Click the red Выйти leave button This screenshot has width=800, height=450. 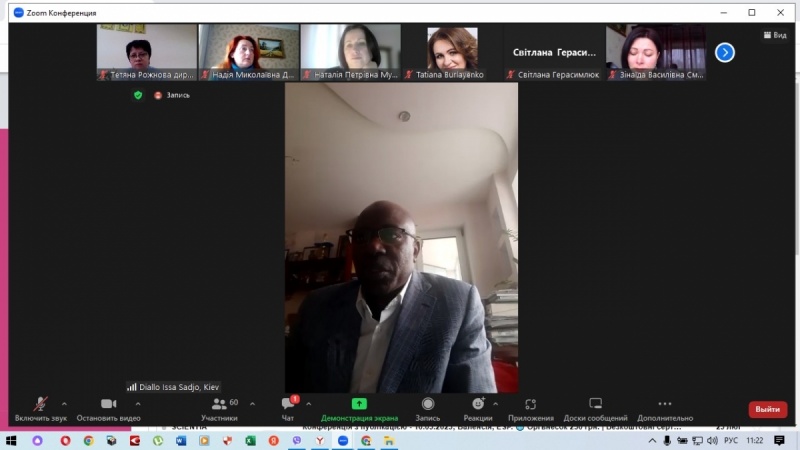tap(767, 409)
